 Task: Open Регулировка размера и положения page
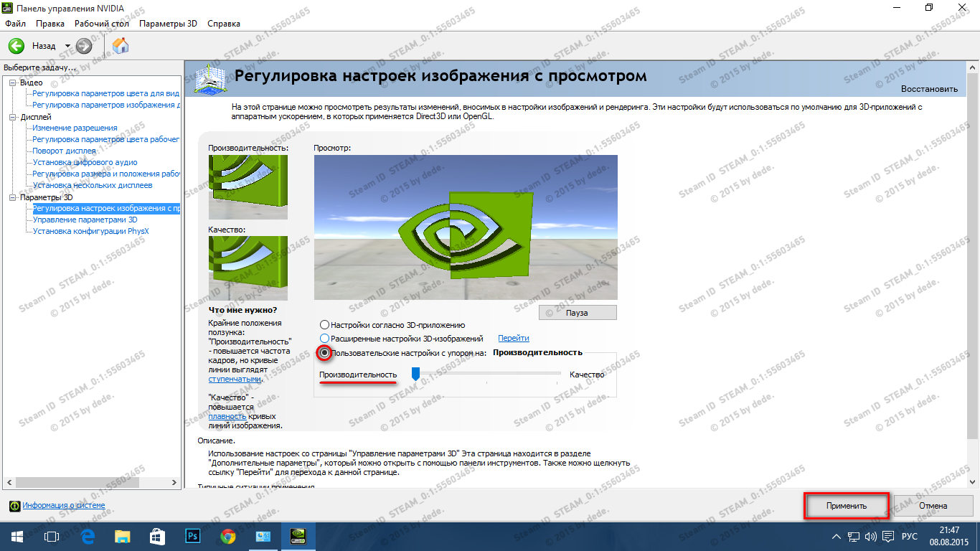coord(106,174)
